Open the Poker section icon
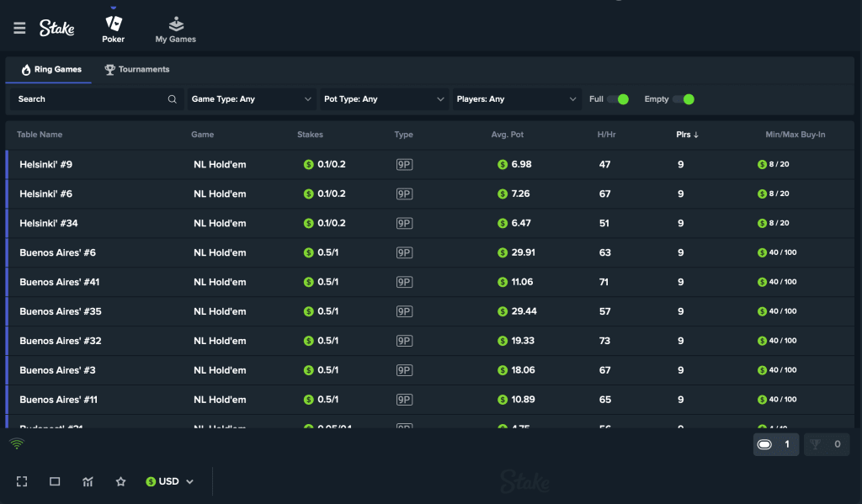The image size is (862, 504). pyautogui.click(x=113, y=25)
